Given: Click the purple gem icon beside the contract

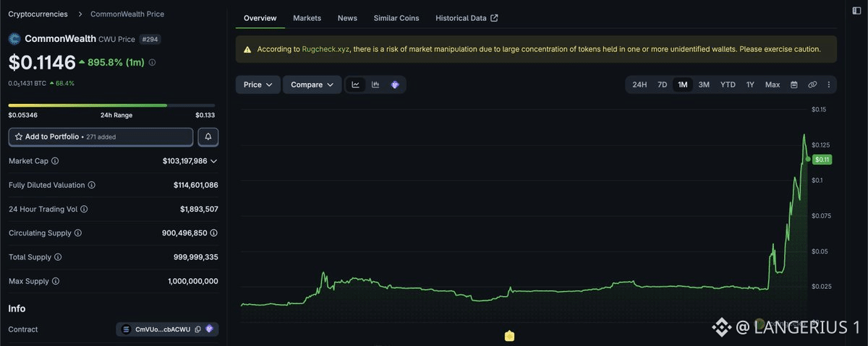Looking at the screenshot, I should point(210,329).
